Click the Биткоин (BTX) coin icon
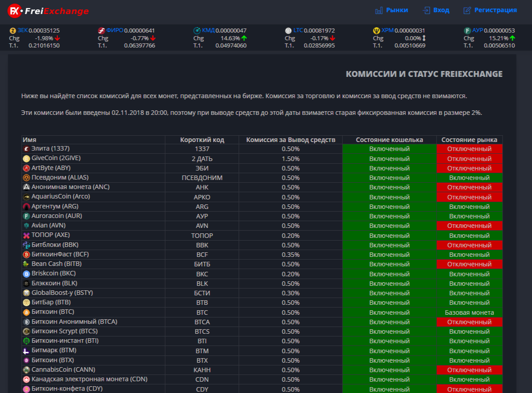The image size is (532, 393). coord(26,360)
